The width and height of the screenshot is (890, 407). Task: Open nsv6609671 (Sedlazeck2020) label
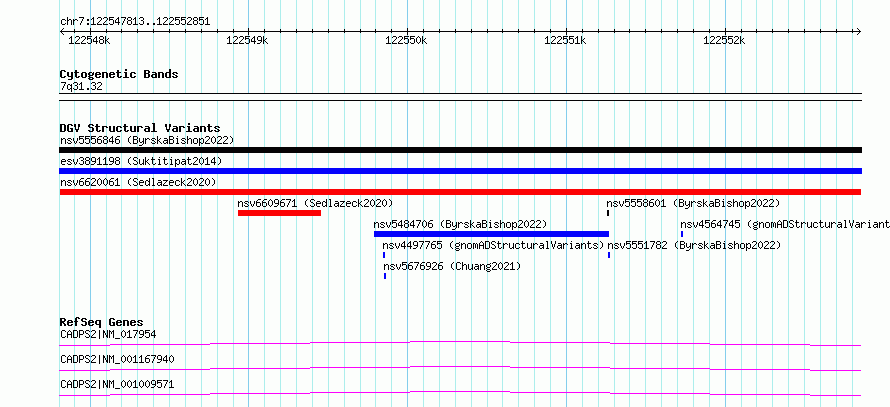pyautogui.click(x=315, y=203)
